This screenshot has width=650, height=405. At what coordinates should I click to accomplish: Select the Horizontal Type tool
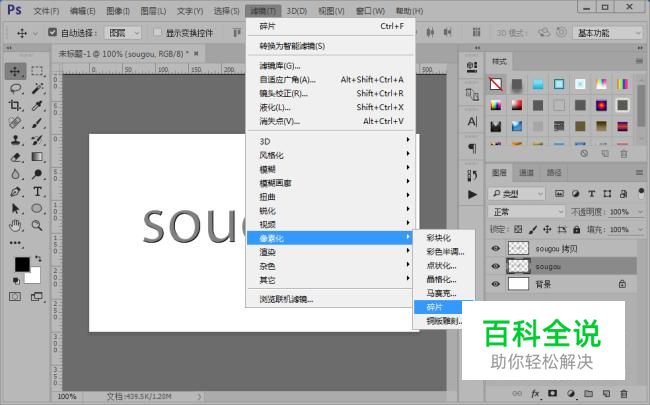[x=37, y=192]
